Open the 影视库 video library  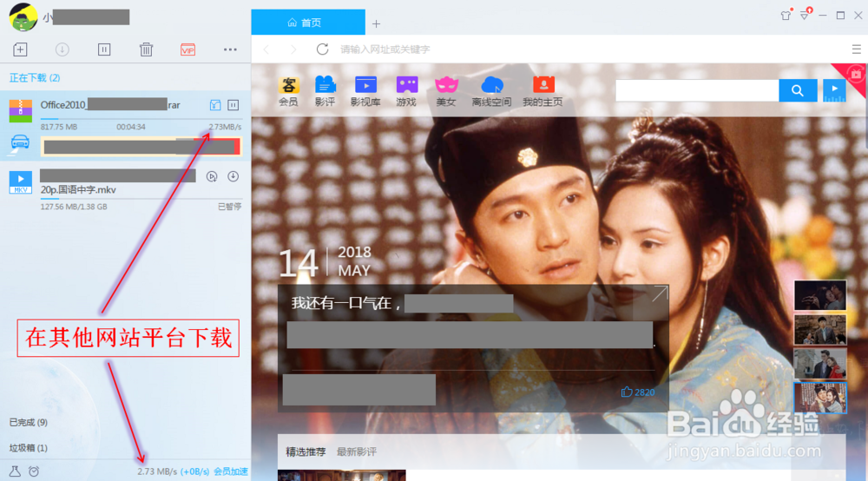click(x=365, y=91)
